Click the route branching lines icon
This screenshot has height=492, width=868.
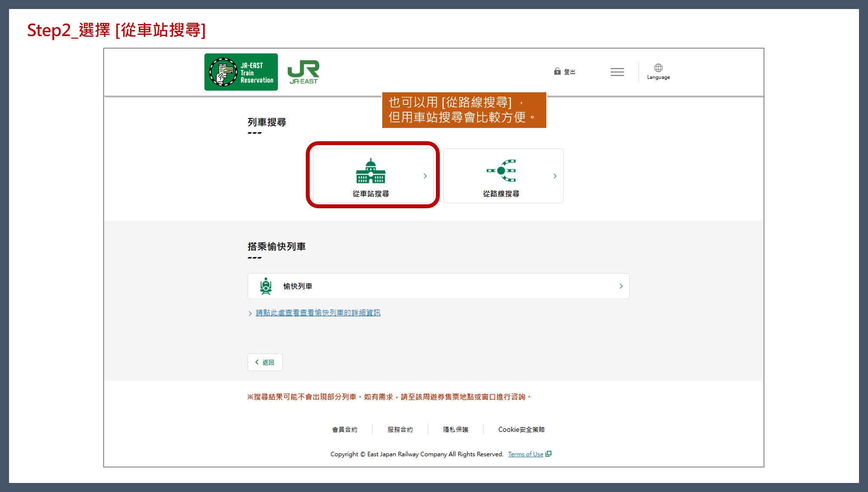point(501,171)
